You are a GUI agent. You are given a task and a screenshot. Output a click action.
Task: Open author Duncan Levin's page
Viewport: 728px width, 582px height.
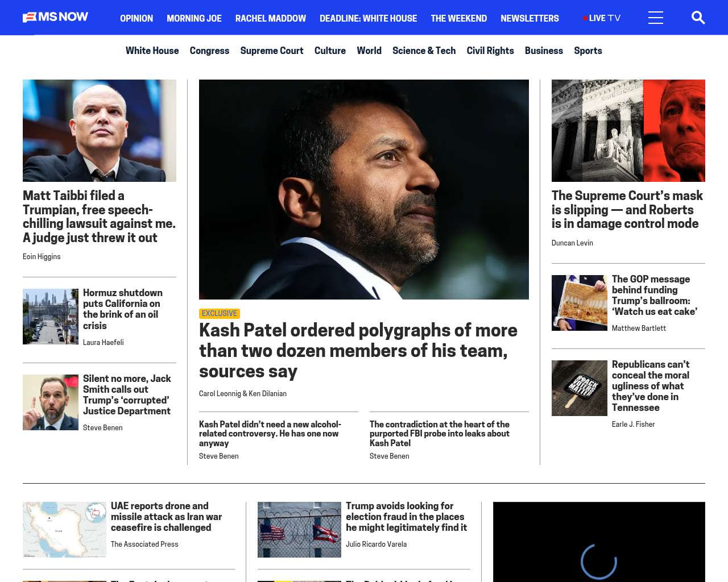pos(572,243)
